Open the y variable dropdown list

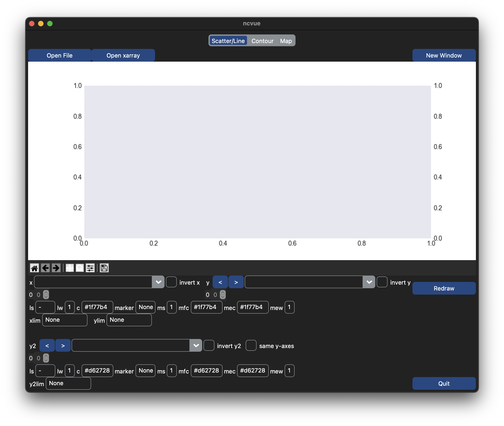[369, 282]
